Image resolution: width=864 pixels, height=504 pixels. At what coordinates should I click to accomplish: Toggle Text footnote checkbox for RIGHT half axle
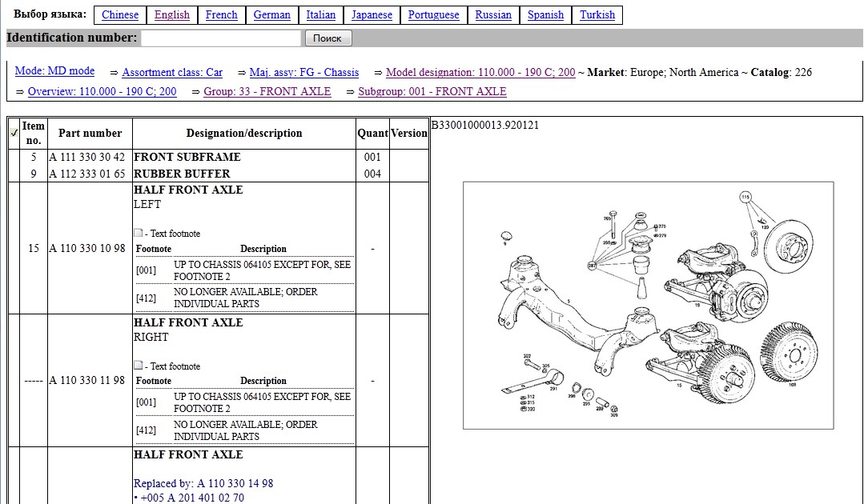[x=139, y=366]
